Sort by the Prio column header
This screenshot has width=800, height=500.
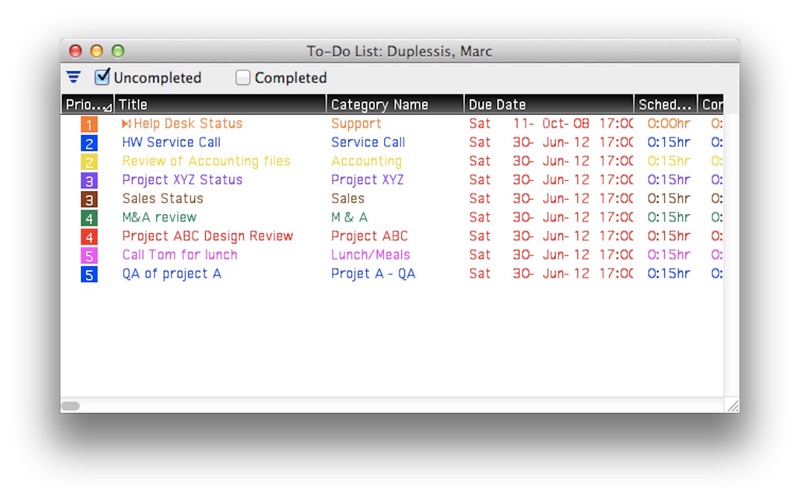87,104
